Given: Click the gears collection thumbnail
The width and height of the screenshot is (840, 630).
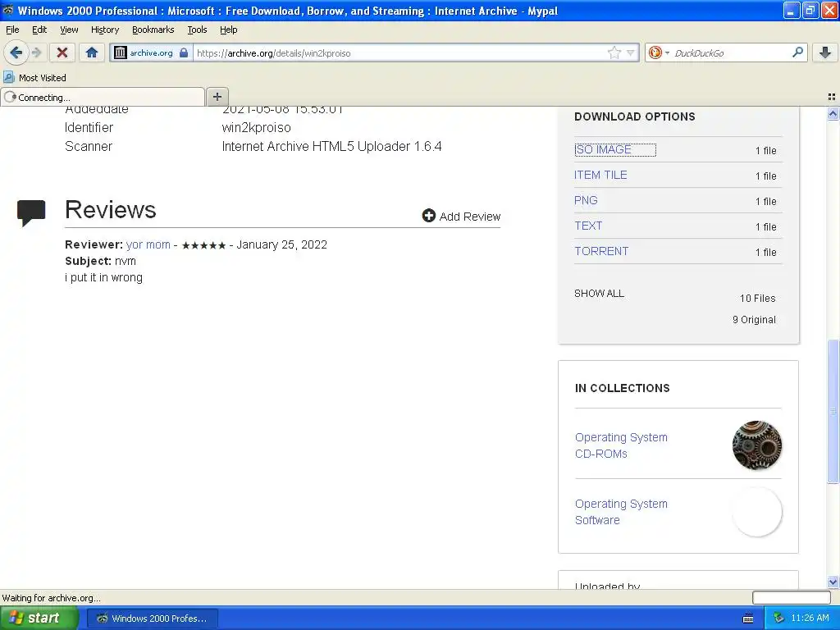Looking at the screenshot, I should coord(756,445).
